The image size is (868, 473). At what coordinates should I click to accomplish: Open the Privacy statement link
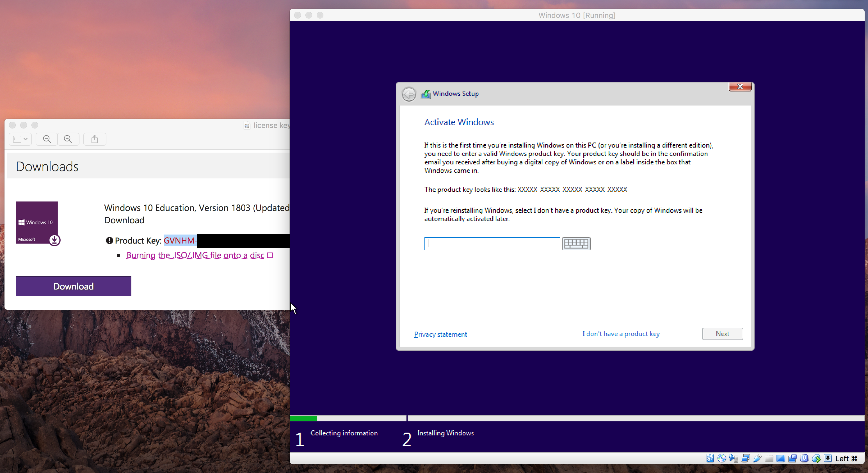[x=440, y=334]
